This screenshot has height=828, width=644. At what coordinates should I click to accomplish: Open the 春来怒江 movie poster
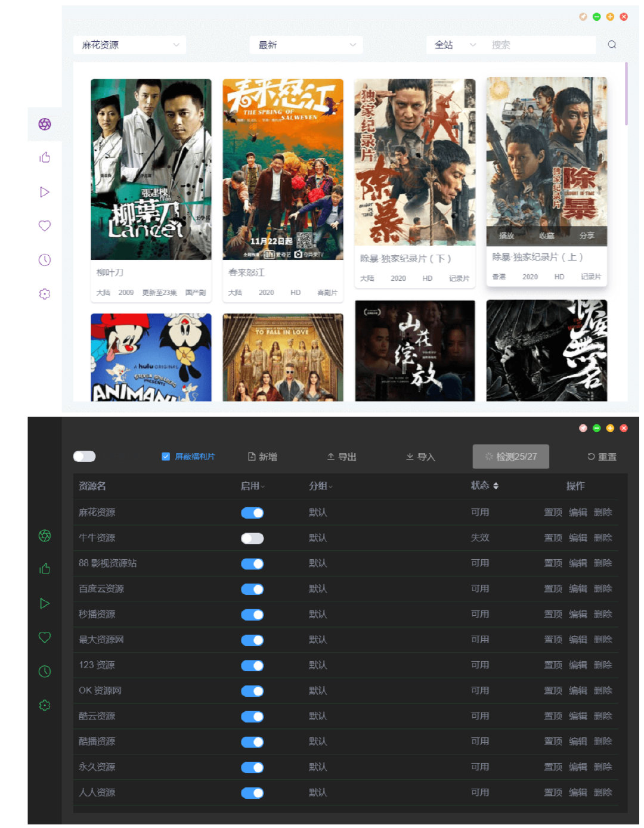pyautogui.click(x=283, y=169)
